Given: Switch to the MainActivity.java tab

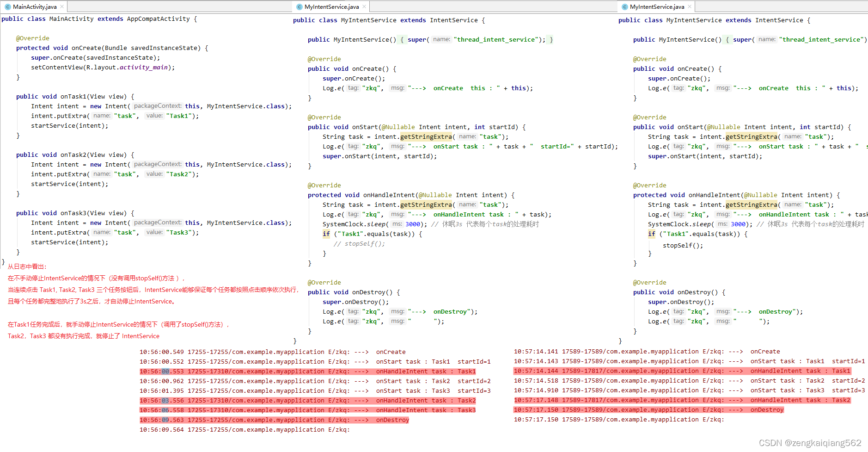Looking at the screenshot, I should pyautogui.click(x=35, y=7).
